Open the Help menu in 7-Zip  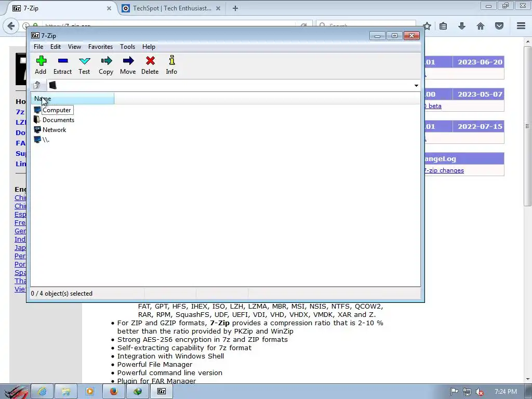149,46
